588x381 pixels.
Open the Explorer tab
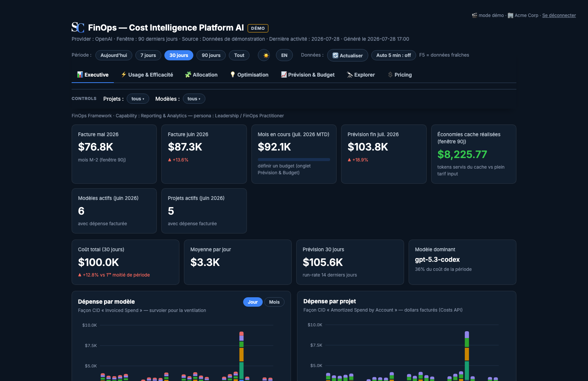361,75
